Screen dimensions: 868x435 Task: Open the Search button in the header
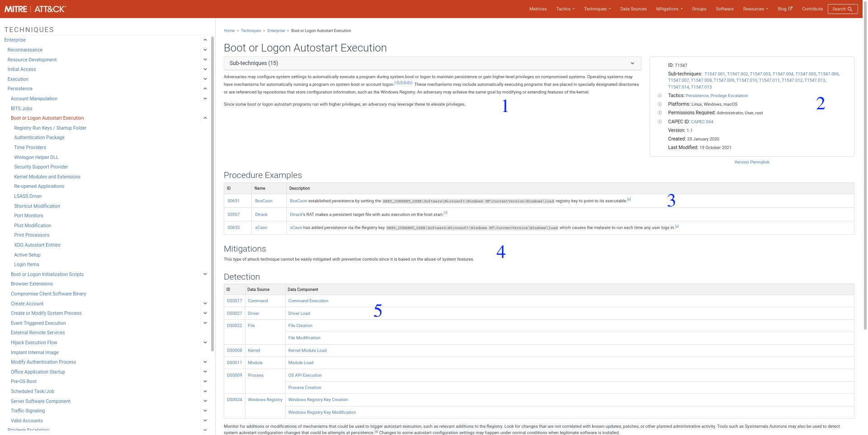point(843,9)
